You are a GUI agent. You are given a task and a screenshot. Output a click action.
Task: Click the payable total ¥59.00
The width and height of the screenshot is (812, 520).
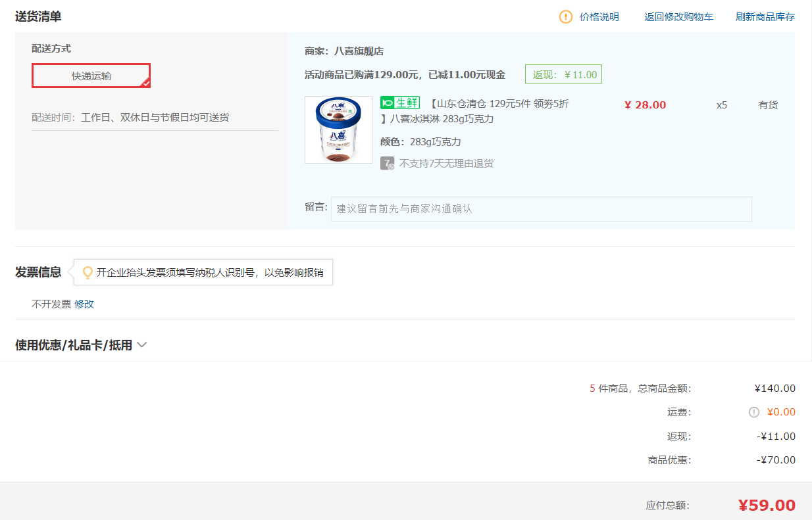(767, 505)
